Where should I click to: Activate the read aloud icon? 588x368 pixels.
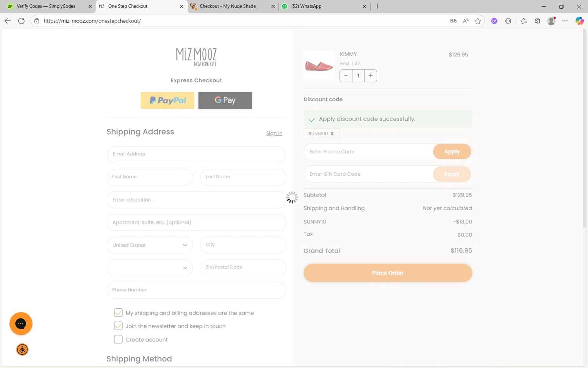coord(465,21)
